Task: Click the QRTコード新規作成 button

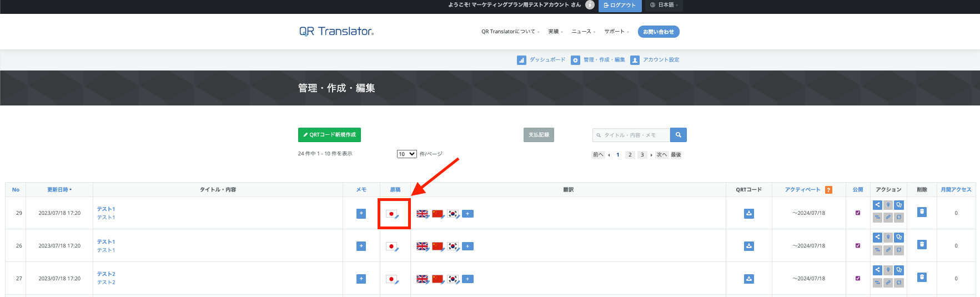Action: [329, 135]
